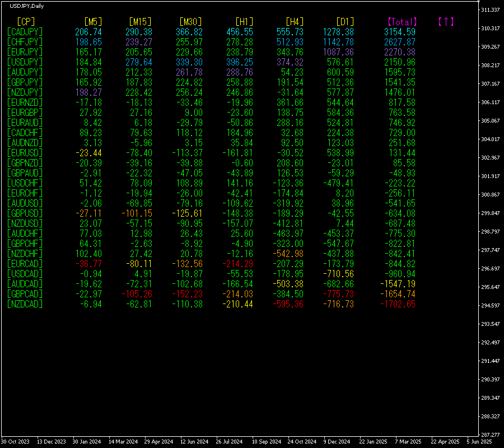504x448 pixels.
Task: Select the [EURGBP] pair label
Action: (25, 113)
